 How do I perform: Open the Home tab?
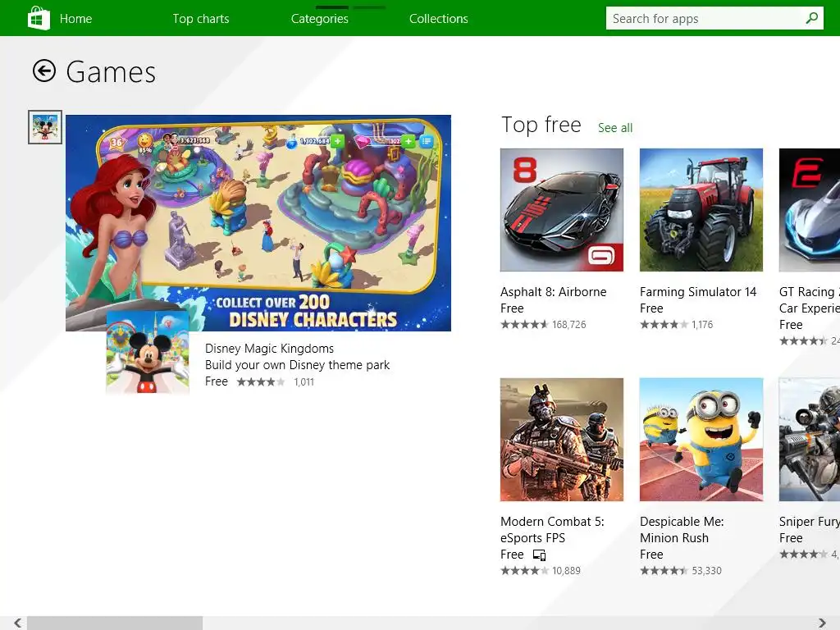75,19
